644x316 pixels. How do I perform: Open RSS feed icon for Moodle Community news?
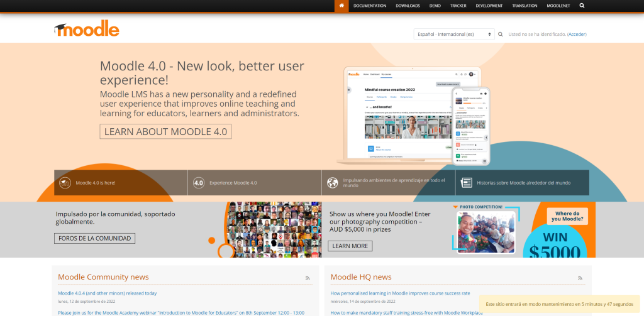tap(308, 278)
